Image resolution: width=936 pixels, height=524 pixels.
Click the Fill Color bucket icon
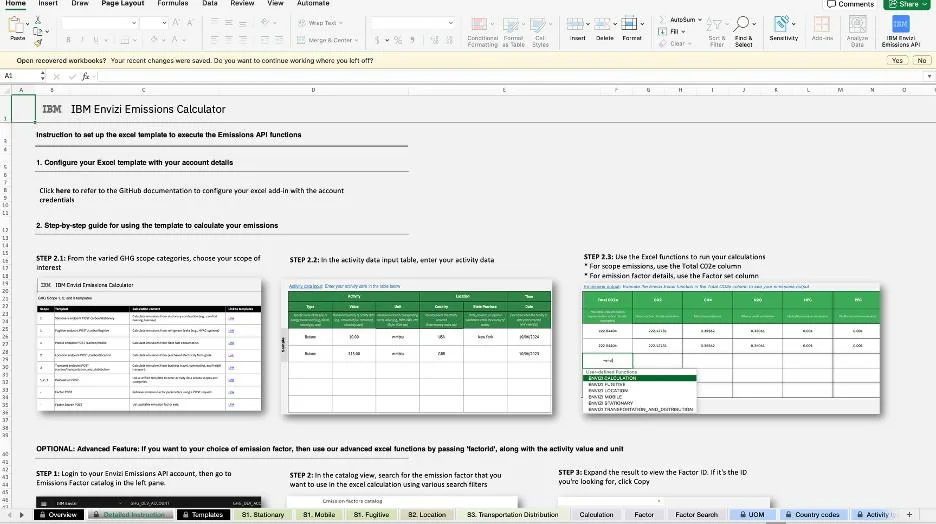[x=154, y=40]
